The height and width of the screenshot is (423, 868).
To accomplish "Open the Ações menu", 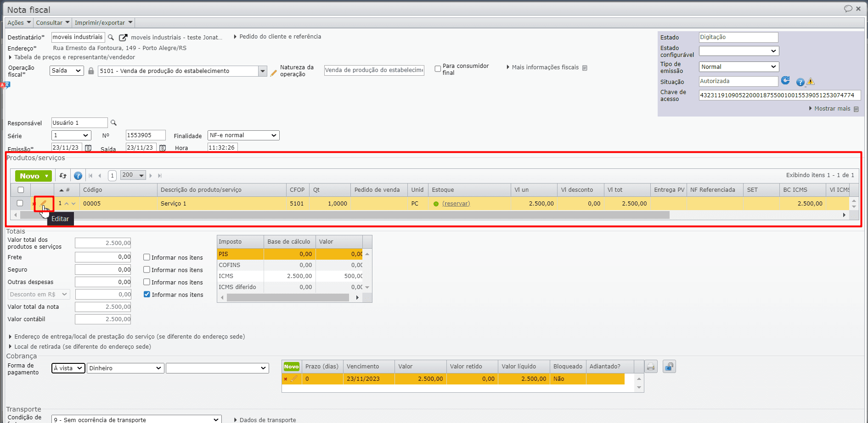I will pos(19,22).
